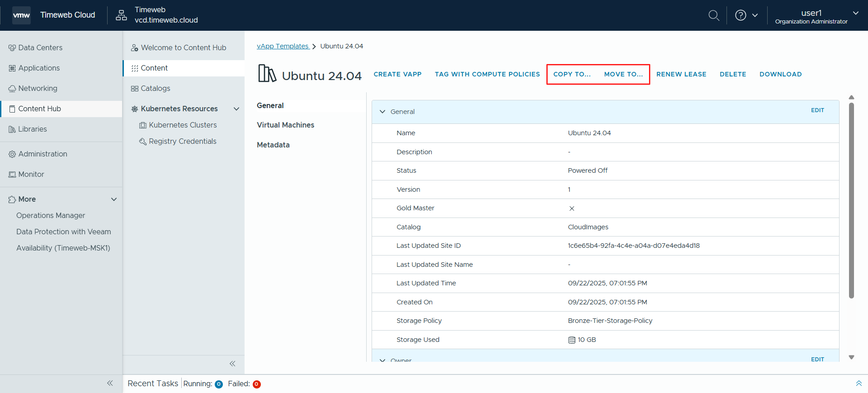
Task: Click the details pane scrollbar thumb
Action: click(851, 201)
